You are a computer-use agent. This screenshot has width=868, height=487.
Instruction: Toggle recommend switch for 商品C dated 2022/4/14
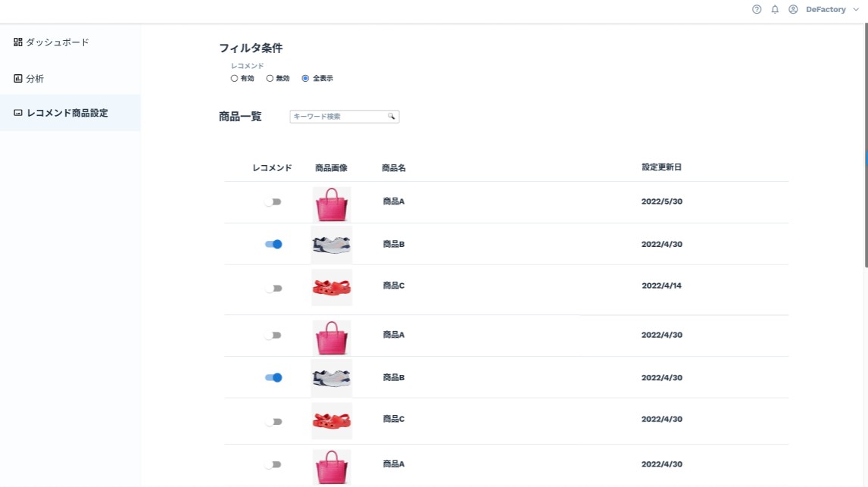(x=273, y=289)
